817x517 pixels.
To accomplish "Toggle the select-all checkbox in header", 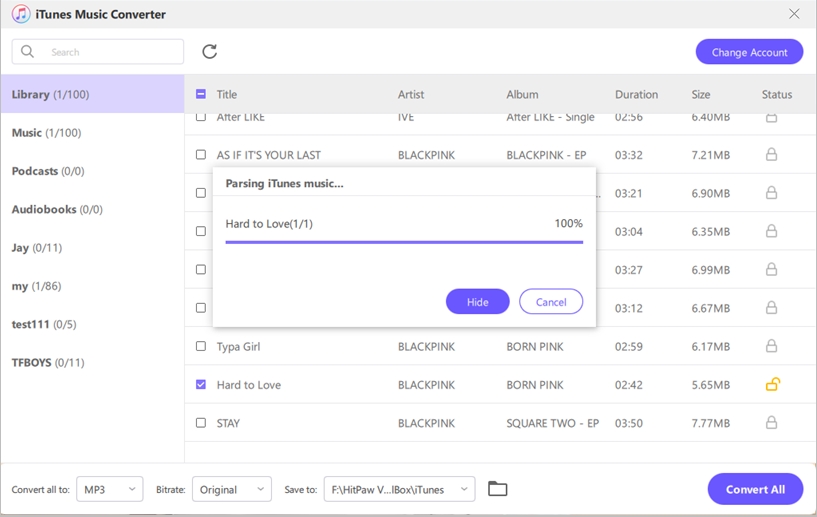I will [x=201, y=94].
